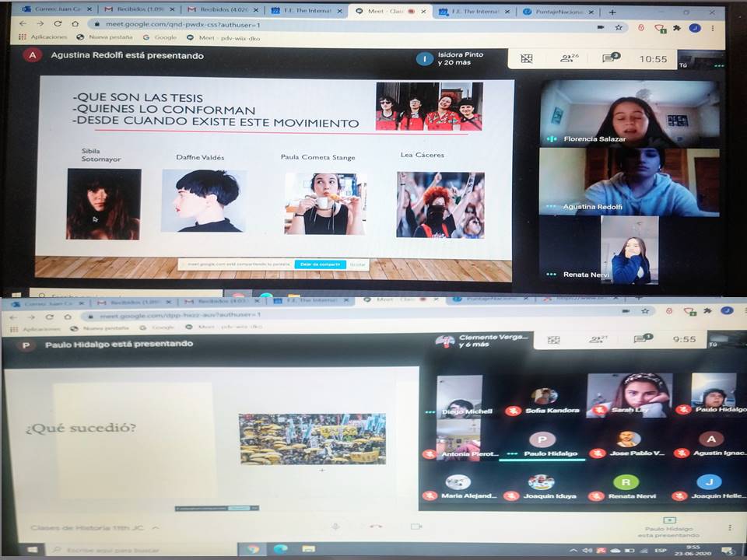Open Chrome profile J in the 10:55 Meet window
The width and height of the screenshot is (747, 560).
695,28
